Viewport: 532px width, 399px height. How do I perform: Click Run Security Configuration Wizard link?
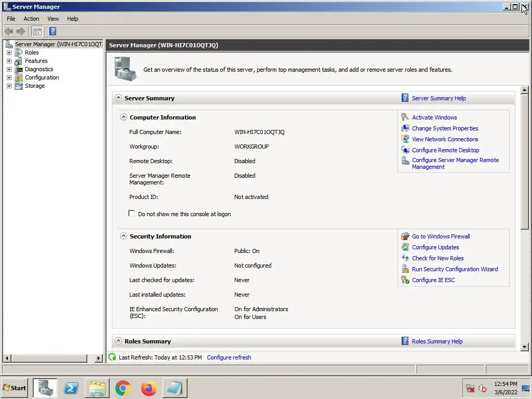coord(455,269)
